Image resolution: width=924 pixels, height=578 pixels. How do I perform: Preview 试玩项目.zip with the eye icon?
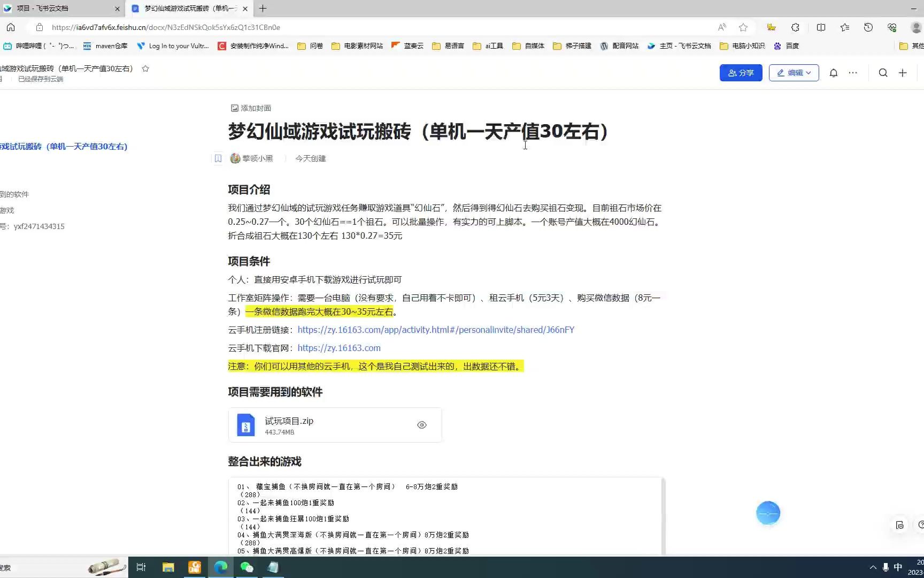point(422,425)
